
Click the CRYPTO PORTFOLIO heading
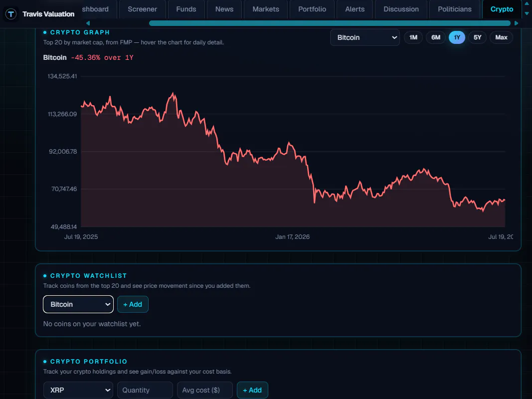point(89,362)
